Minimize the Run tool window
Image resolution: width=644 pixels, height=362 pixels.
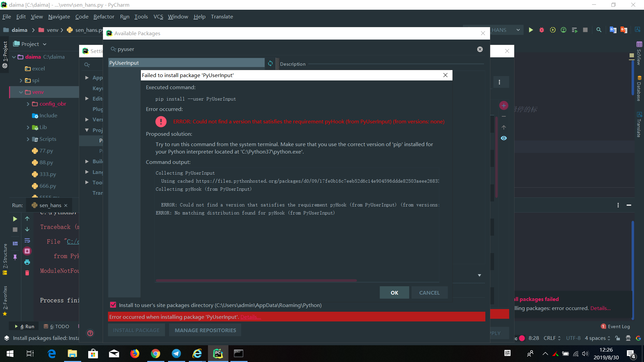pyautogui.click(x=629, y=205)
